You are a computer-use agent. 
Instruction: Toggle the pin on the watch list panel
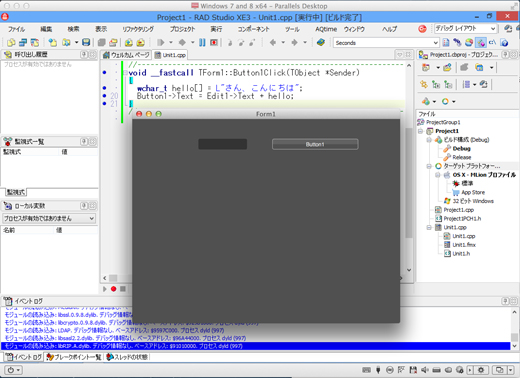click(x=84, y=142)
